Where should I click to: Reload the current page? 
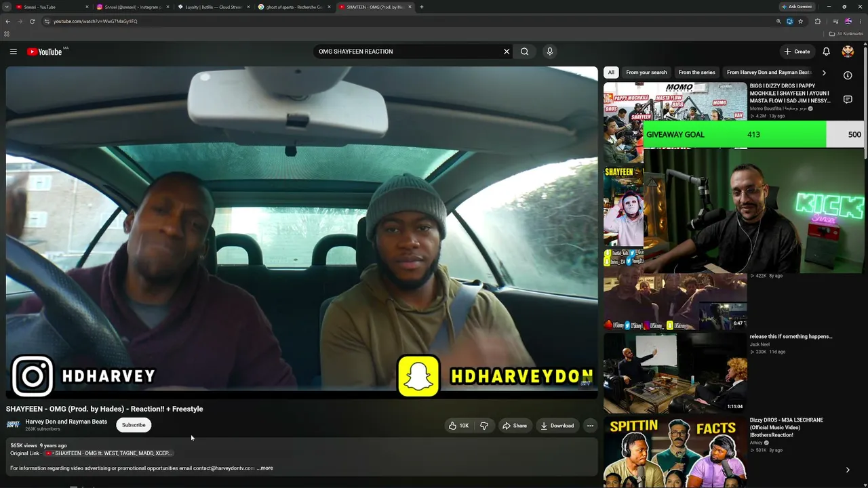click(x=32, y=21)
